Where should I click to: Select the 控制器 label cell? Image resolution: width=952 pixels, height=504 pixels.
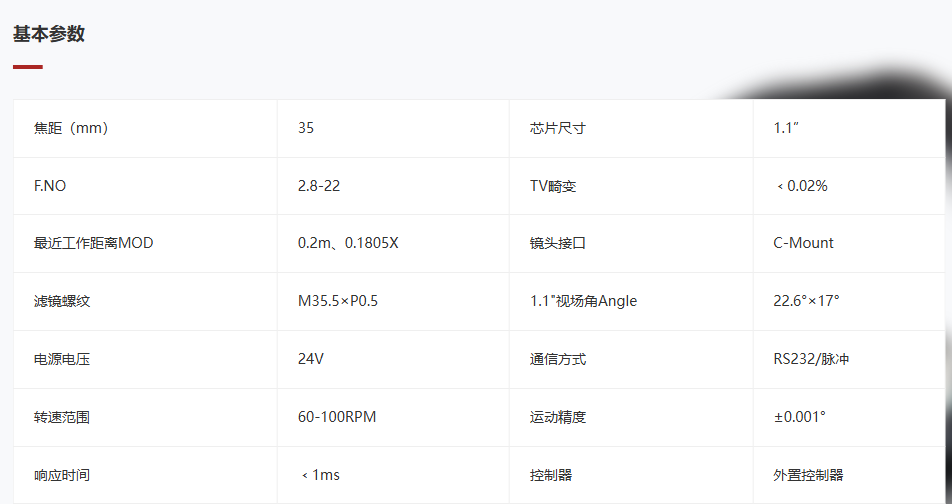pos(631,475)
